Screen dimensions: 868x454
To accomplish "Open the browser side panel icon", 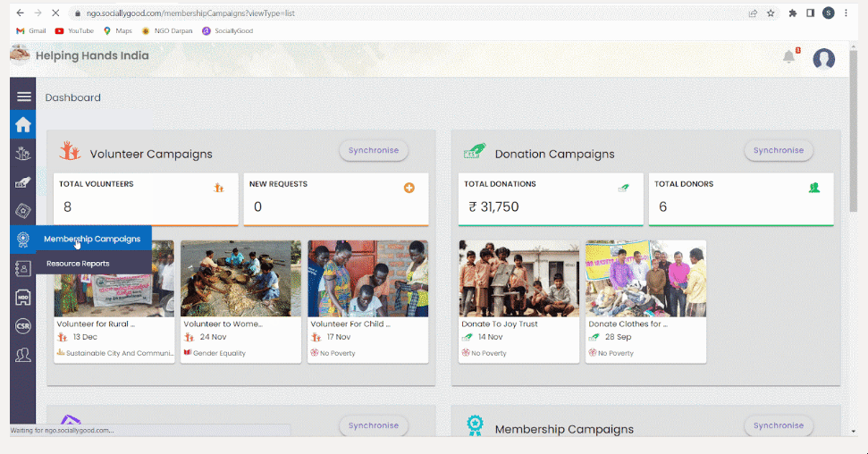I will [811, 13].
